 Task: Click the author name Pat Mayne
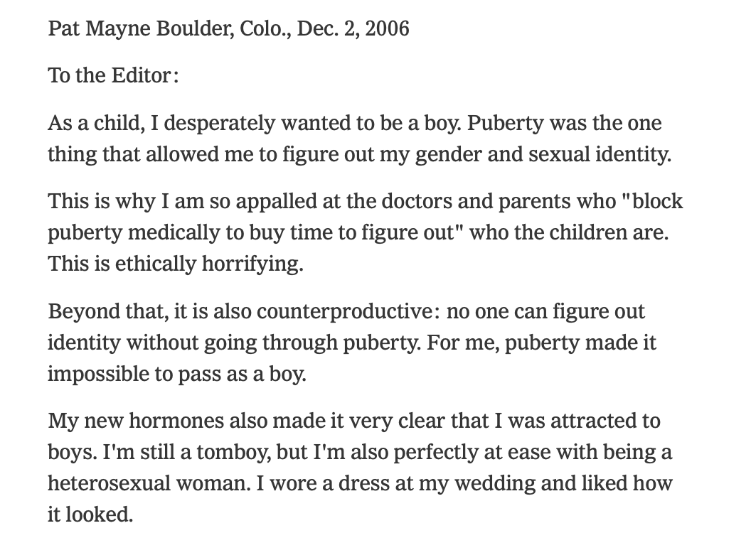pos(96,29)
